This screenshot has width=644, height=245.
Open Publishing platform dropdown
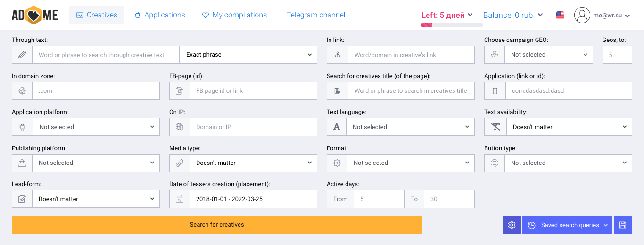tap(96, 163)
